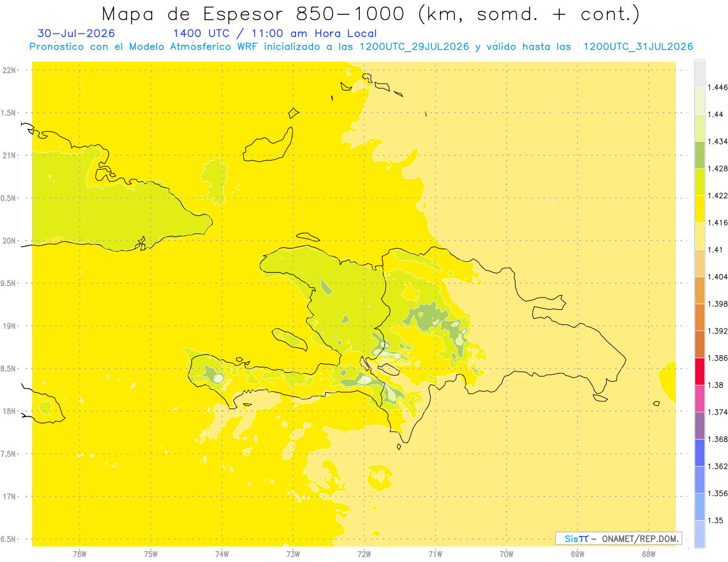Click the '70W' longitude label
The width and height of the screenshot is (728, 562).
507,554
